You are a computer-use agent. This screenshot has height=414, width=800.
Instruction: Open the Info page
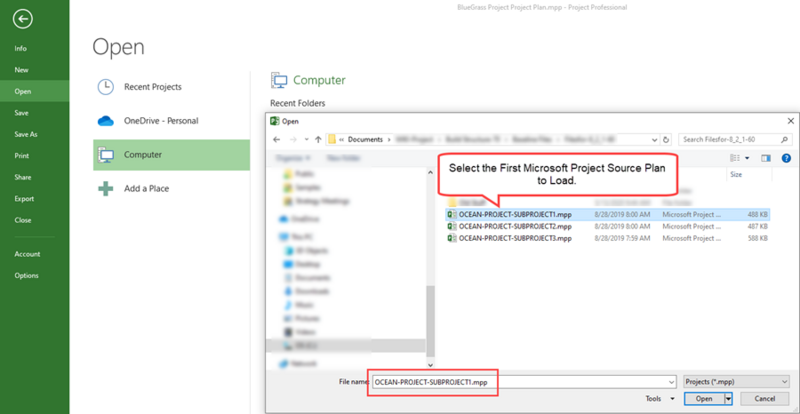(x=20, y=48)
